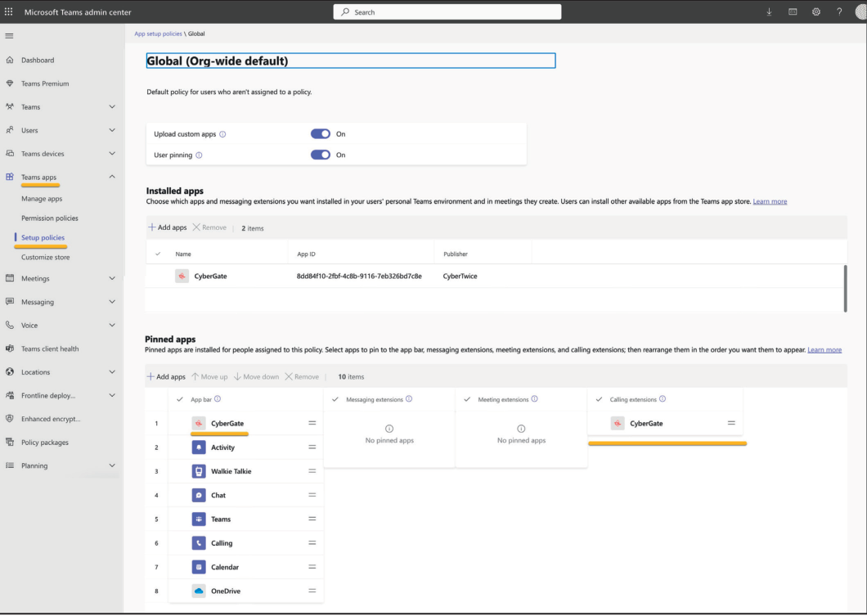Click the CyberGate icon under Calling extensions
The height and width of the screenshot is (616, 867).
[x=618, y=423]
